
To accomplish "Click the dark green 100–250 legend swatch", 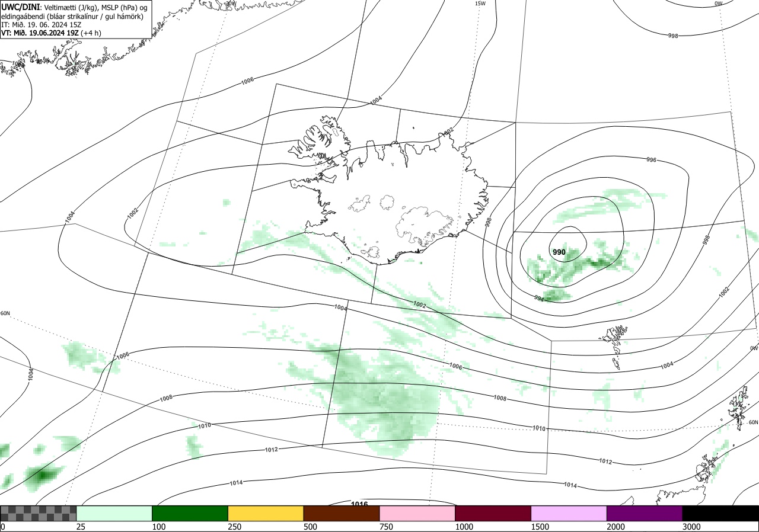I will point(190,514).
